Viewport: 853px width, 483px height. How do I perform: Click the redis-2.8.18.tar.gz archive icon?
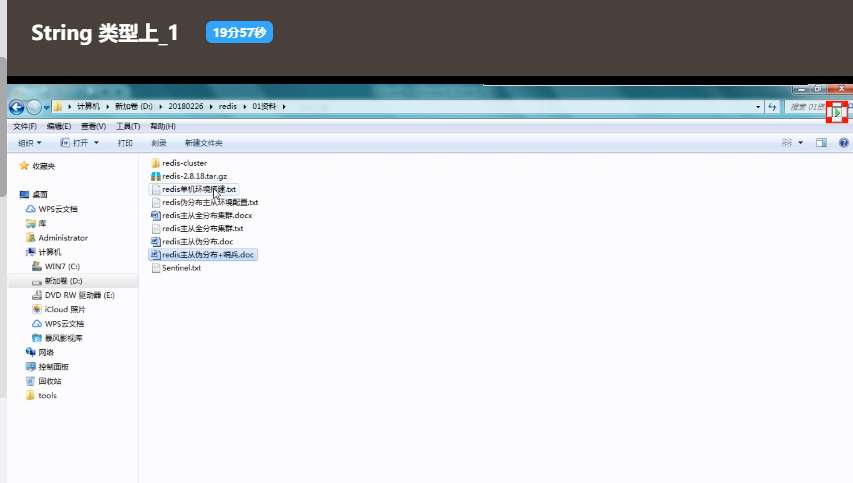pyautogui.click(x=156, y=176)
